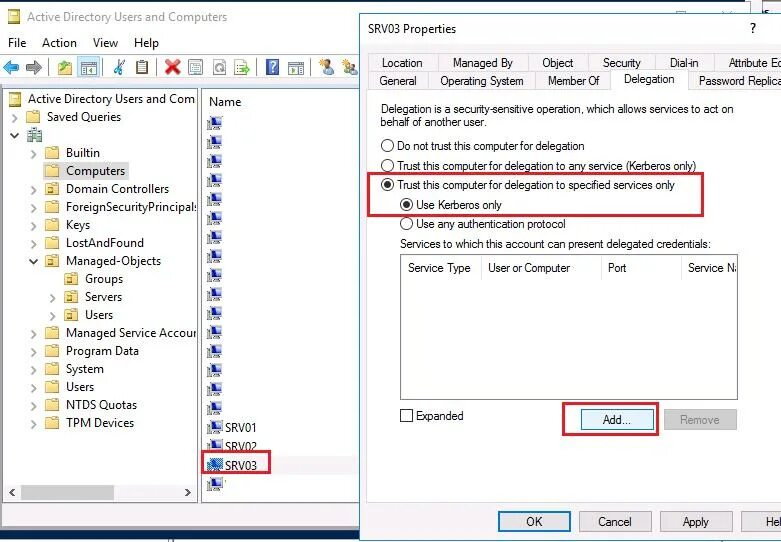781x542 pixels.
Task: Click the console tree horizontal scrollbar thumb
Action: point(67,493)
